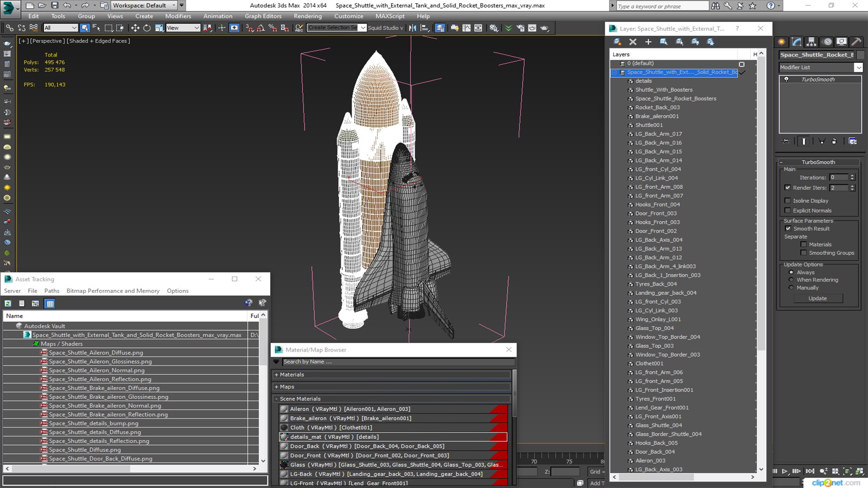Open the Display command panel tab
The width and height of the screenshot is (868, 488).
(841, 42)
